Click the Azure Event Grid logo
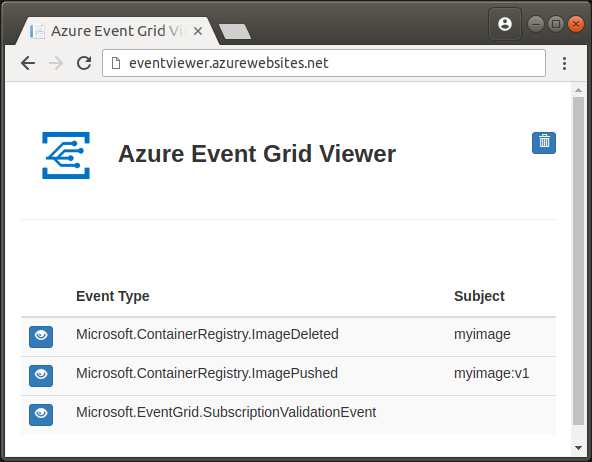The height and width of the screenshot is (462, 592). coord(66,155)
